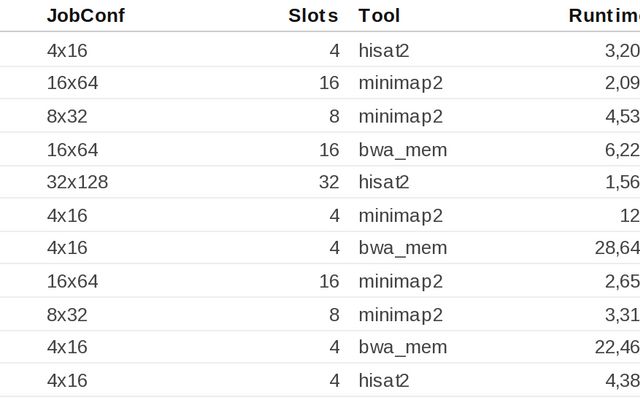The image size is (640, 400).
Task: Click the runtime value starting 3,31
Action: click(x=622, y=314)
